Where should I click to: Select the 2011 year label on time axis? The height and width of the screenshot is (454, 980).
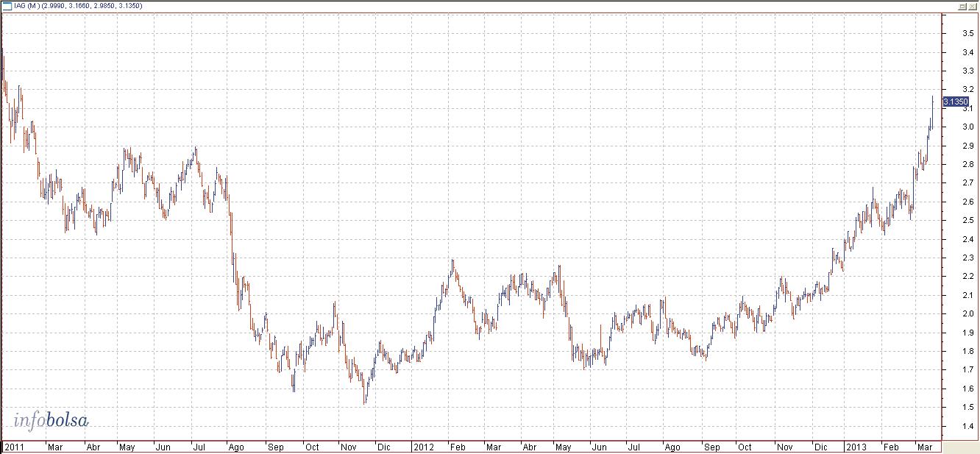[13, 447]
